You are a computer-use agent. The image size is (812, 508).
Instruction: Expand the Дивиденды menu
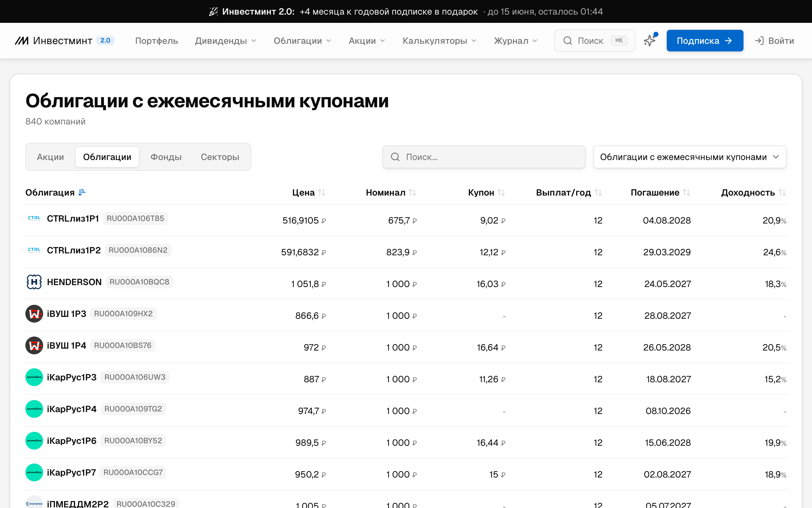point(226,41)
